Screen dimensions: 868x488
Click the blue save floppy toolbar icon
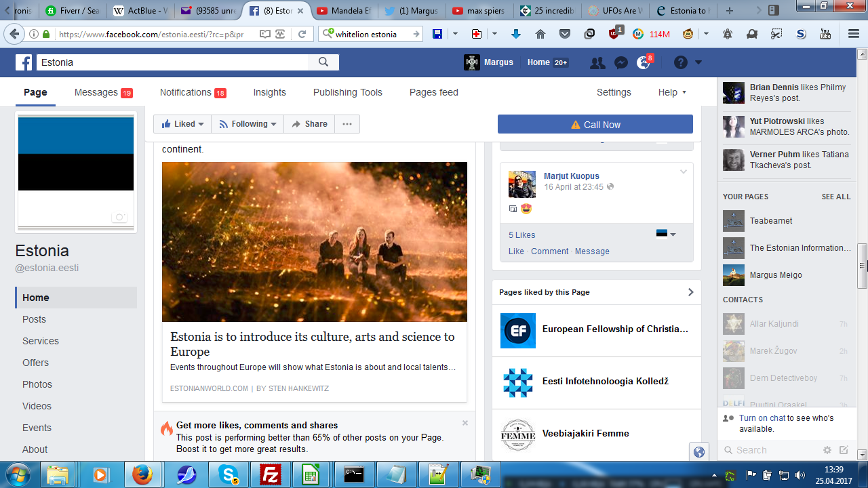pyautogui.click(x=437, y=34)
